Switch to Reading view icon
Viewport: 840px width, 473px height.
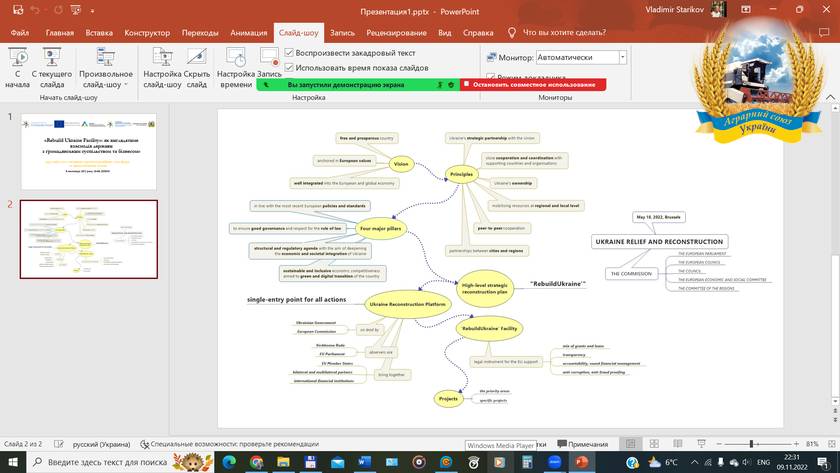[678, 444]
